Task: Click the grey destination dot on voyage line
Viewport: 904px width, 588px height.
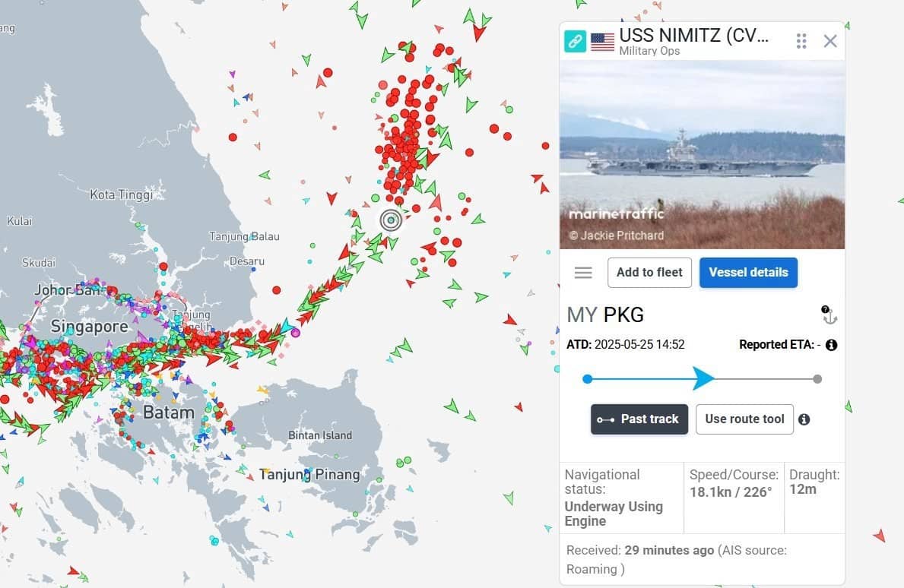Action: (817, 379)
